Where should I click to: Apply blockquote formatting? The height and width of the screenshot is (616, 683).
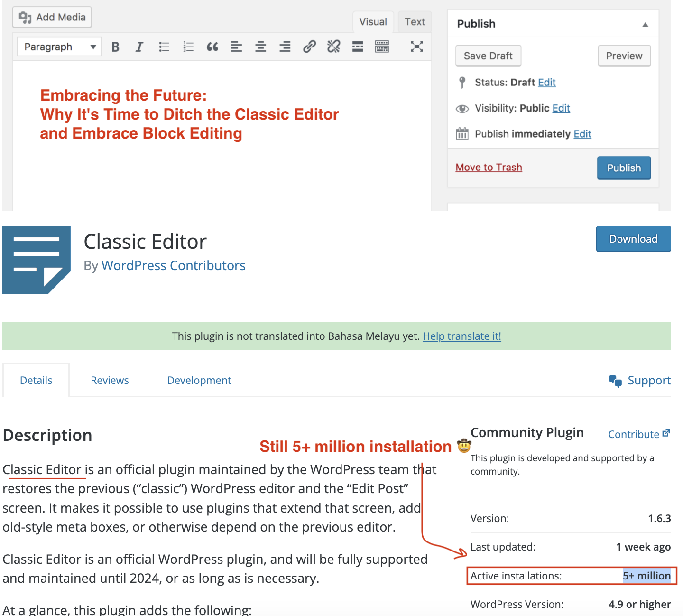pos(212,47)
